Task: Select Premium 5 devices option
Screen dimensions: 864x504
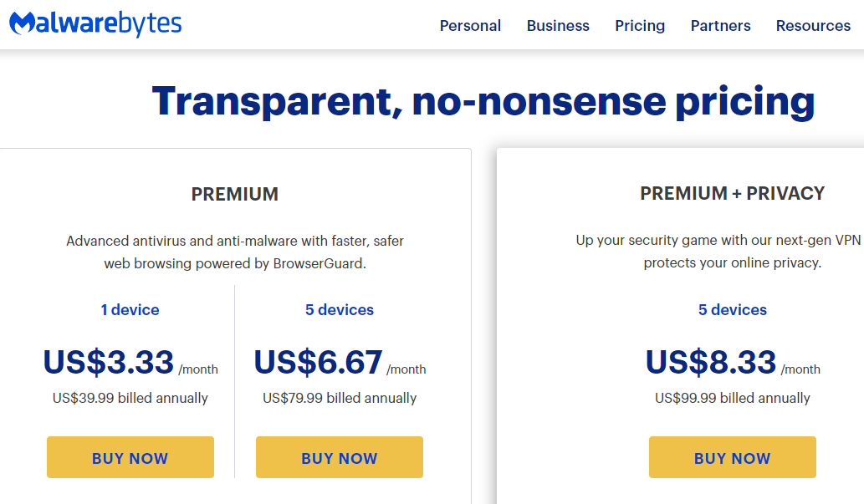Action: point(340,309)
